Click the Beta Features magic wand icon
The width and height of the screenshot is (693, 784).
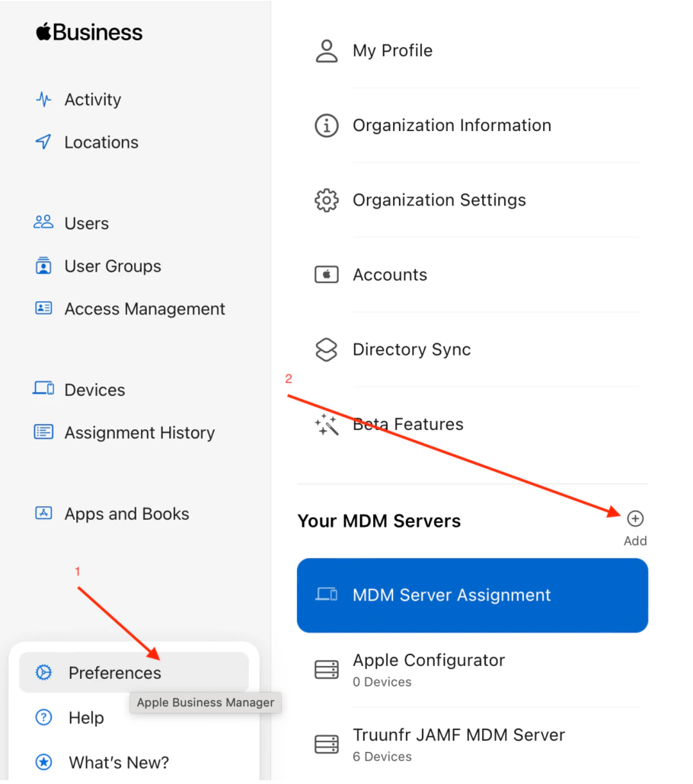click(x=326, y=425)
